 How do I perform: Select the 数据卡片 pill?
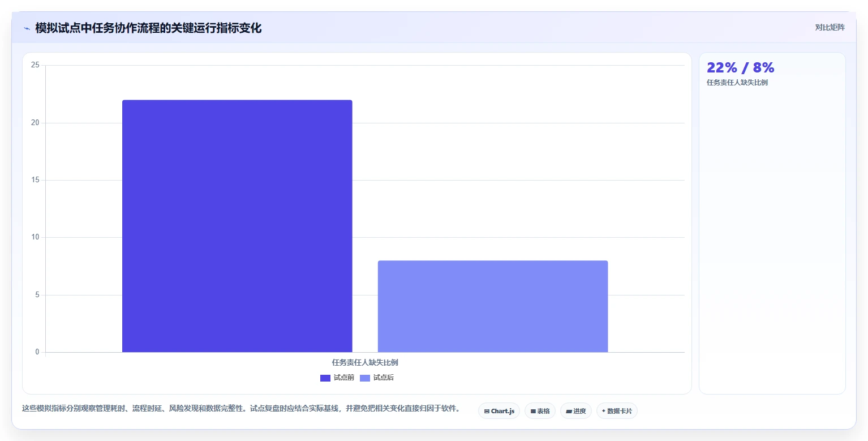click(x=617, y=411)
